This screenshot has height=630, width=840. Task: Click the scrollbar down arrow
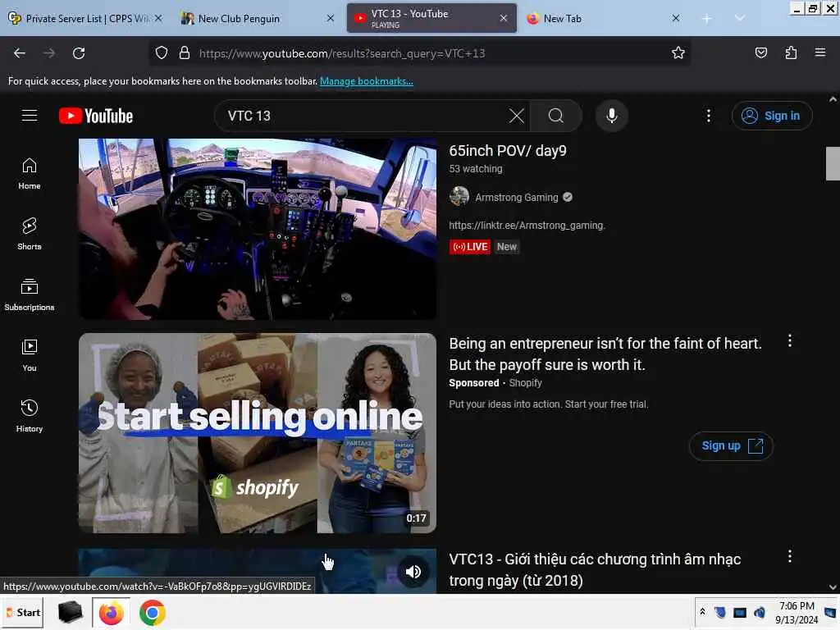pos(833,587)
